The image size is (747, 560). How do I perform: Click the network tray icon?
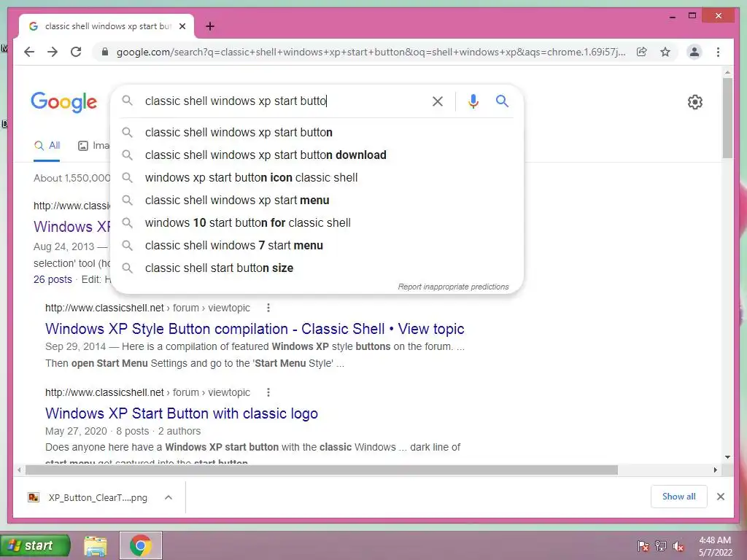[x=661, y=546]
